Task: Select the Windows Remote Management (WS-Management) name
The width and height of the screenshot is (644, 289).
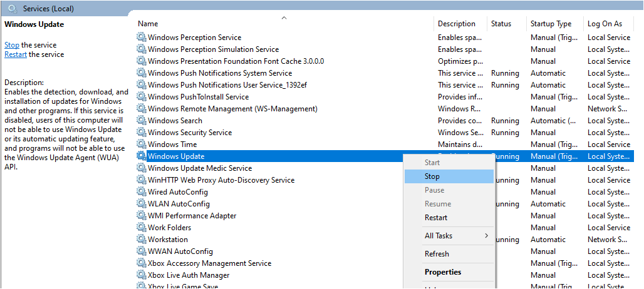Action: (232, 109)
